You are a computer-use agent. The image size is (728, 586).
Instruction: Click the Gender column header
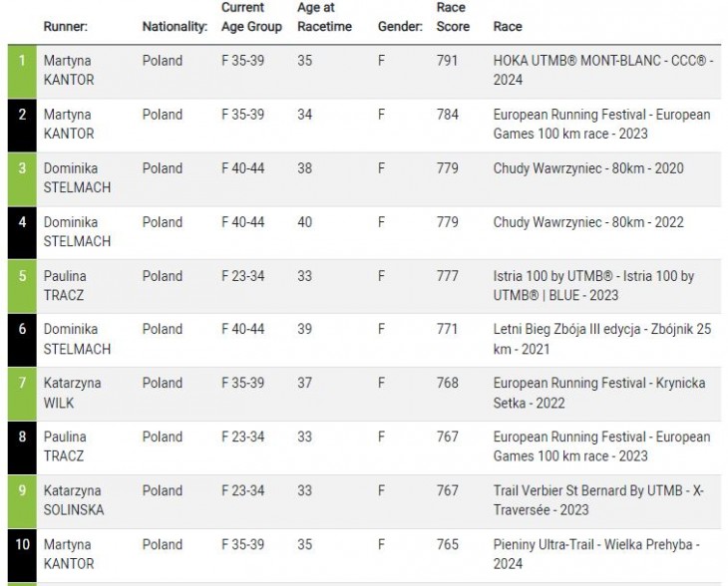[x=400, y=27]
